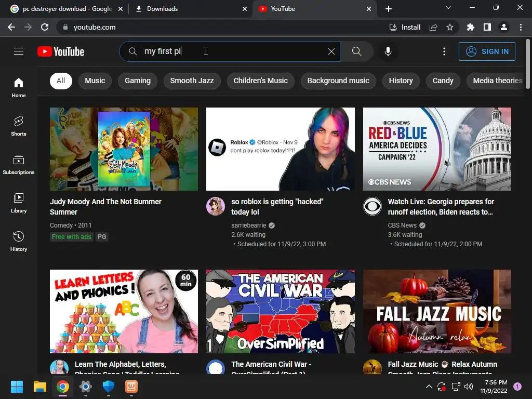Image resolution: width=532 pixels, height=399 pixels.
Task: Open Windows Security shield on taskbar
Action: click(x=108, y=387)
